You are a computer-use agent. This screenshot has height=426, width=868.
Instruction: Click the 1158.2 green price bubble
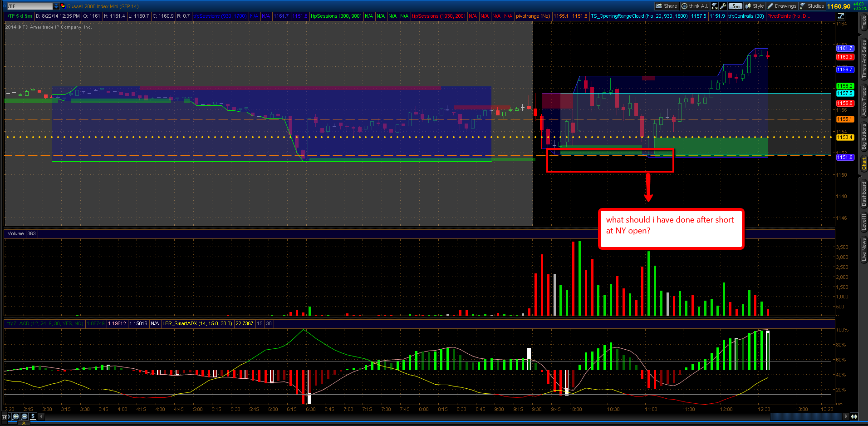click(845, 86)
